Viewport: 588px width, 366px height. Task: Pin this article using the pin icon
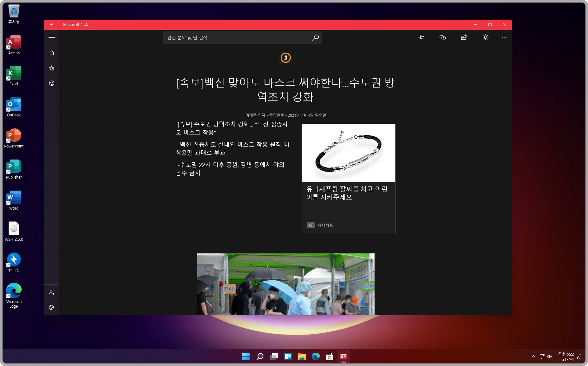(x=421, y=37)
